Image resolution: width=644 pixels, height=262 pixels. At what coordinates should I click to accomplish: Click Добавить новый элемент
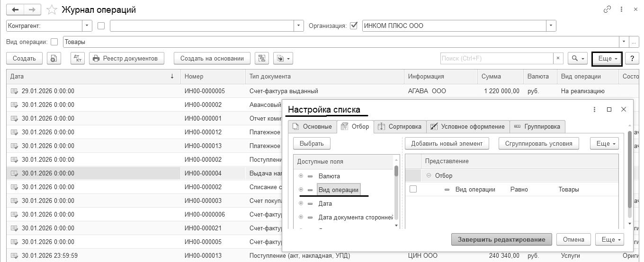click(x=447, y=143)
